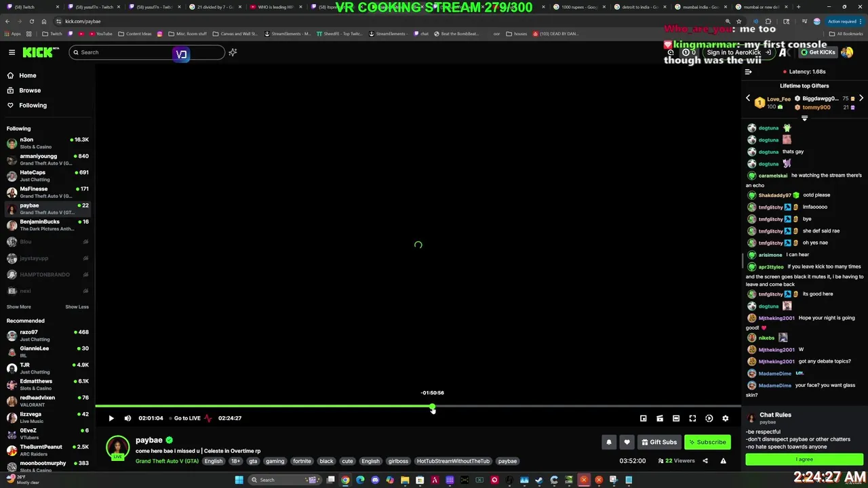Viewport: 868px width, 488px height.
Task: Click the sparkle icon beside search
Action: pyautogui.click(x=233, y=52)
